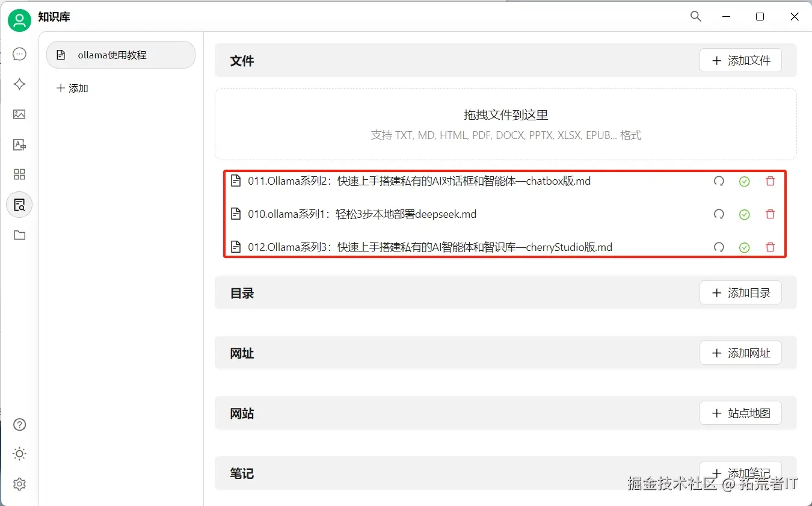The width and height of the screenshot is (812, 506).
Task: Click the 添加文件 button
Action: pyautogui.click(x=741, y=60)
